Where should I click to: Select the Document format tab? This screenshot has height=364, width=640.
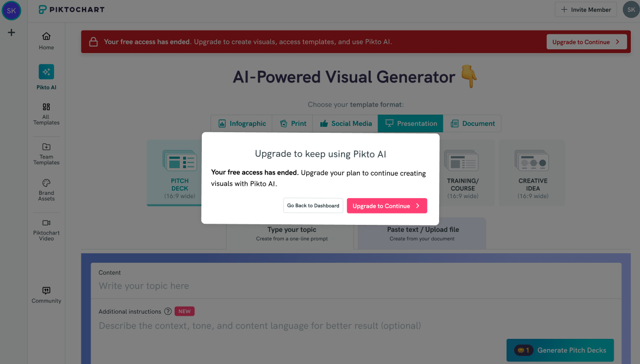coord(472,124)
